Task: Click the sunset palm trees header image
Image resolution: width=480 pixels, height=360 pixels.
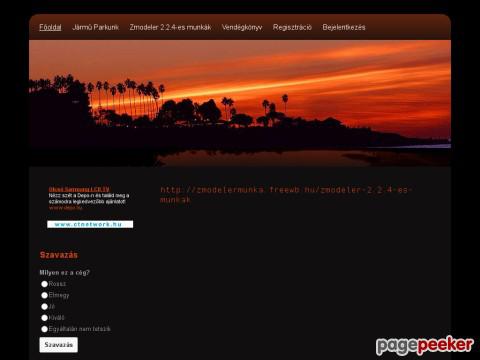Action: [x=240, y=103]
